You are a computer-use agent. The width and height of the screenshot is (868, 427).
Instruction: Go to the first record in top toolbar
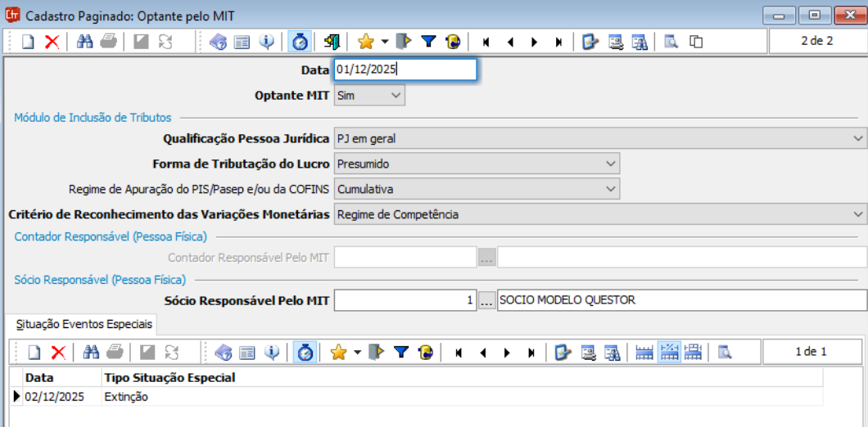(486, 42)
